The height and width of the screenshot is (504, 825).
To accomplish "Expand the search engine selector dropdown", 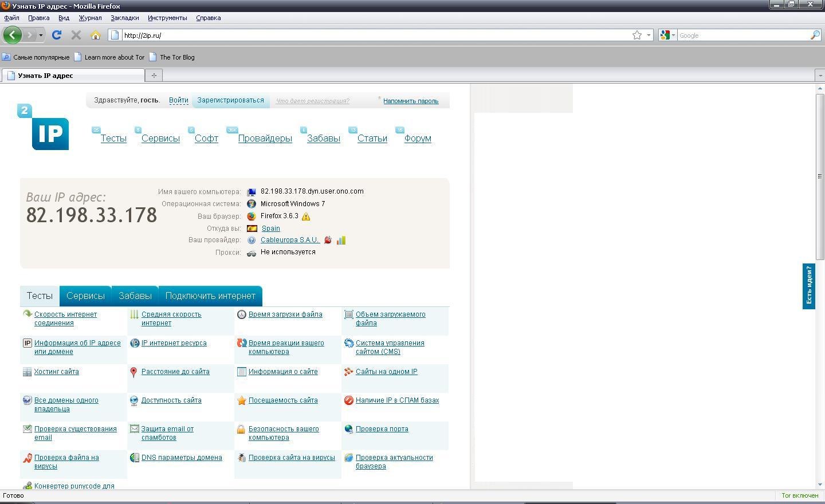I will tap(667, 35).
